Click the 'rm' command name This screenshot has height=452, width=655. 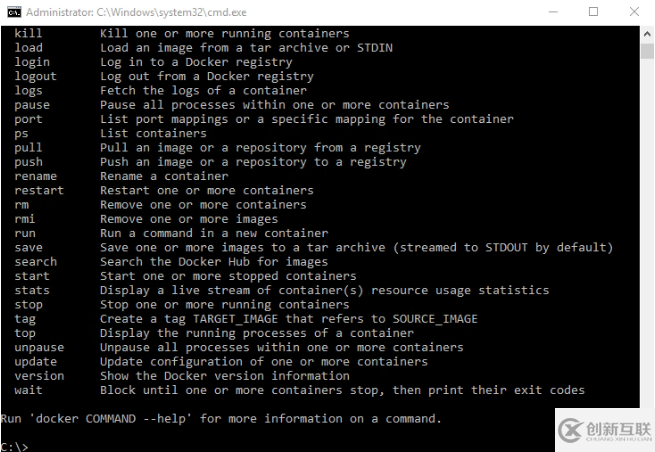(x=22, y=205)
